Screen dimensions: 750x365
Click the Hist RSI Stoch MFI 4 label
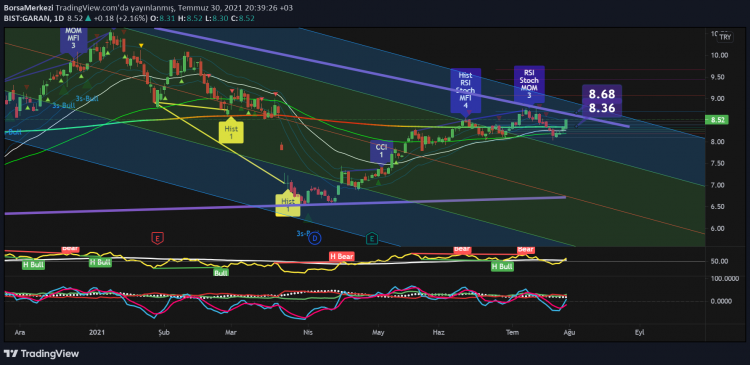click(x=465, y=89)
